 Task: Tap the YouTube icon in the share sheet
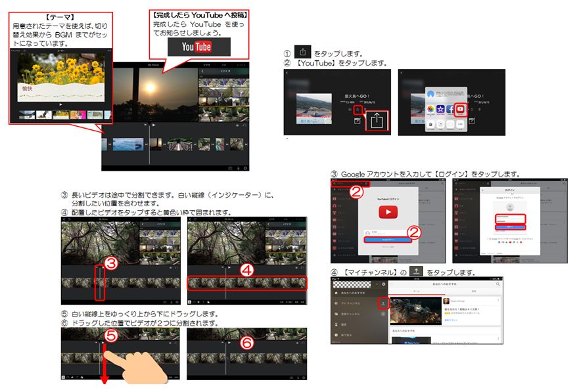(x=461, y=108)
